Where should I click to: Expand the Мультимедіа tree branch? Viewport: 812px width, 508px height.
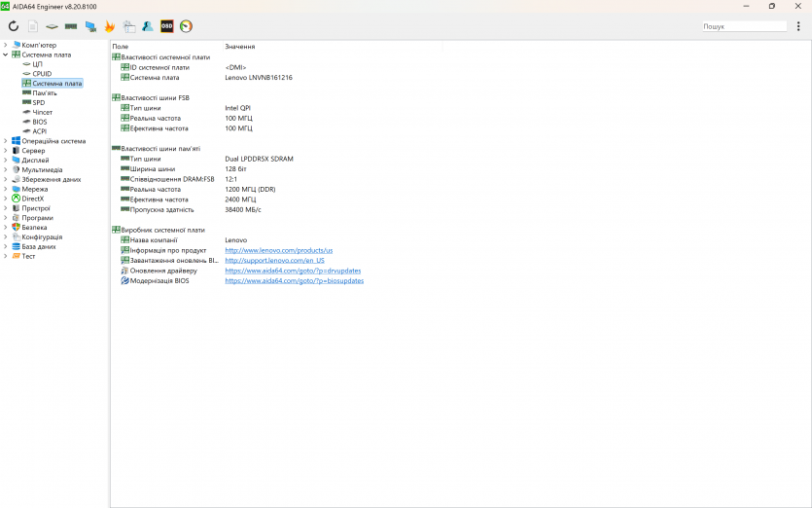pos(5,169)
